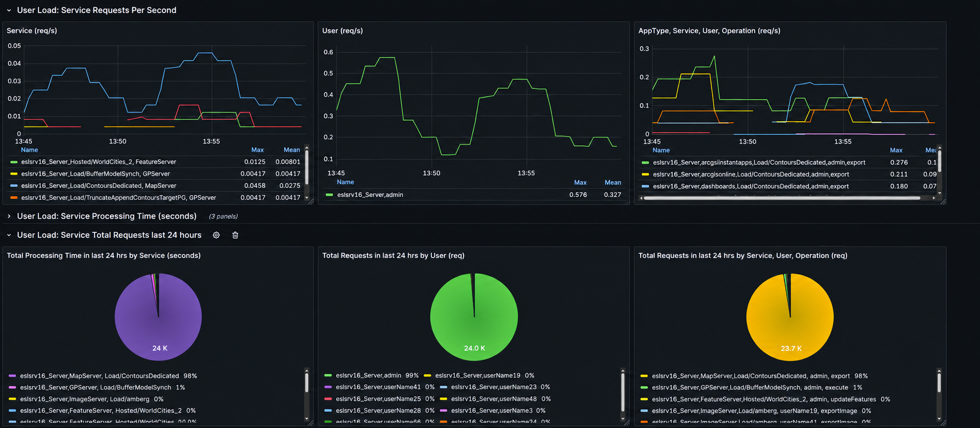Sort Service legend by Max column
Screen dimensions: 980x428
click(x=257, y=150)
